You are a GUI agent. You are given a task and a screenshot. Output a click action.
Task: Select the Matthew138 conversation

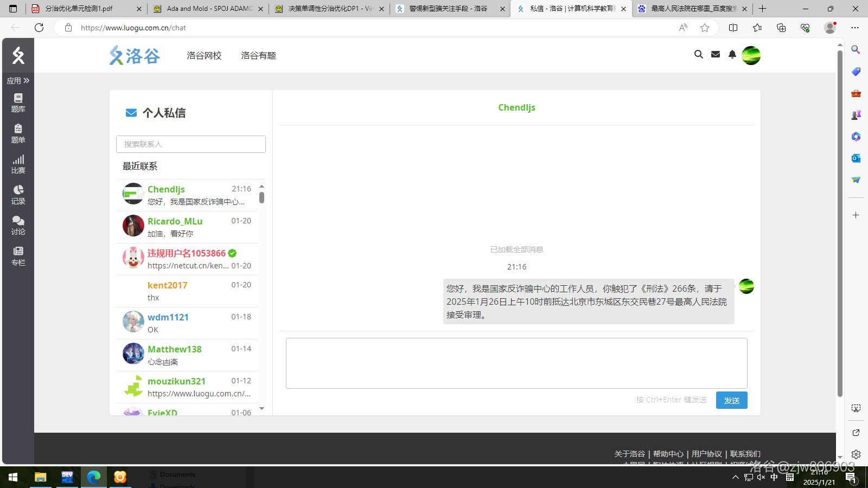pos(187,355)
